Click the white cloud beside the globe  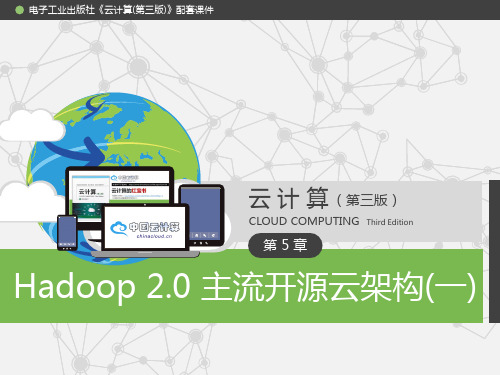tap(32, 125)
